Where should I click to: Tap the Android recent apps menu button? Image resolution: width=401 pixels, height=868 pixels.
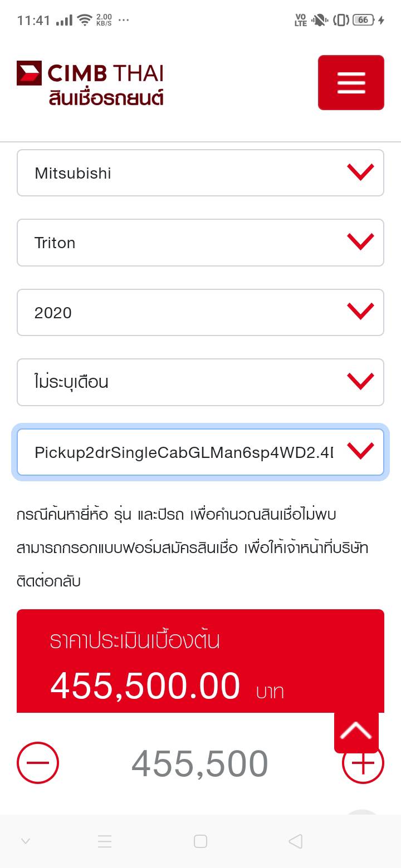click(x=105, y=841)
